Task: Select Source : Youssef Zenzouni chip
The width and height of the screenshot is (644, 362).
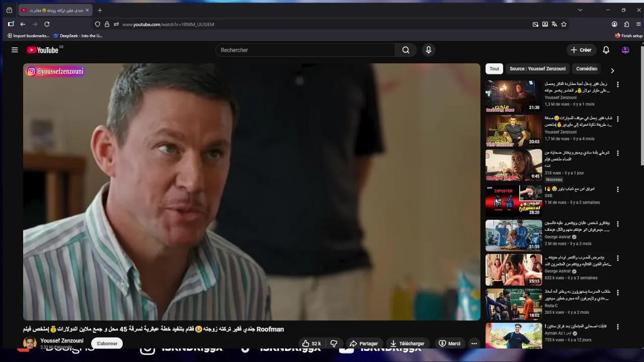Action: pyautogui.click(x=537, y=69)
